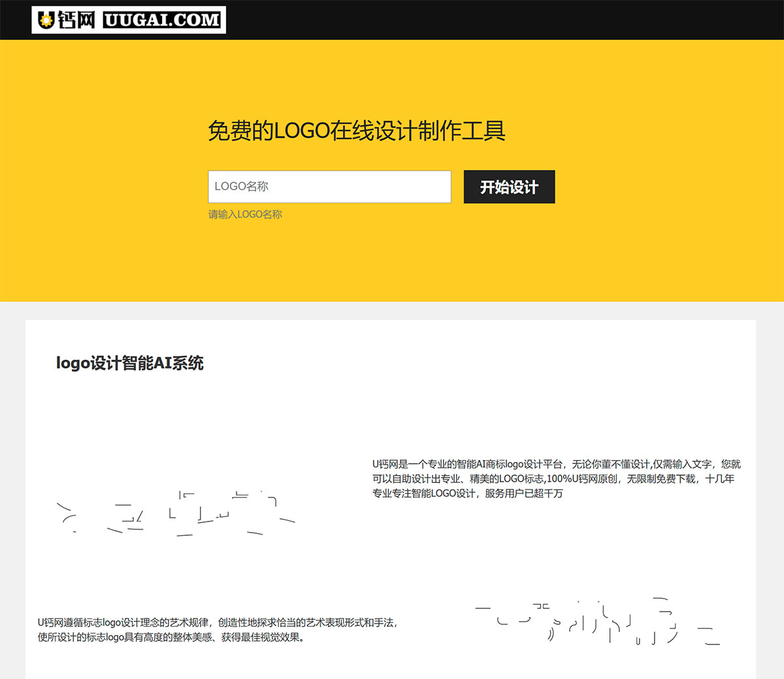Click the dark 开始设计 button label

click(509, 187)
